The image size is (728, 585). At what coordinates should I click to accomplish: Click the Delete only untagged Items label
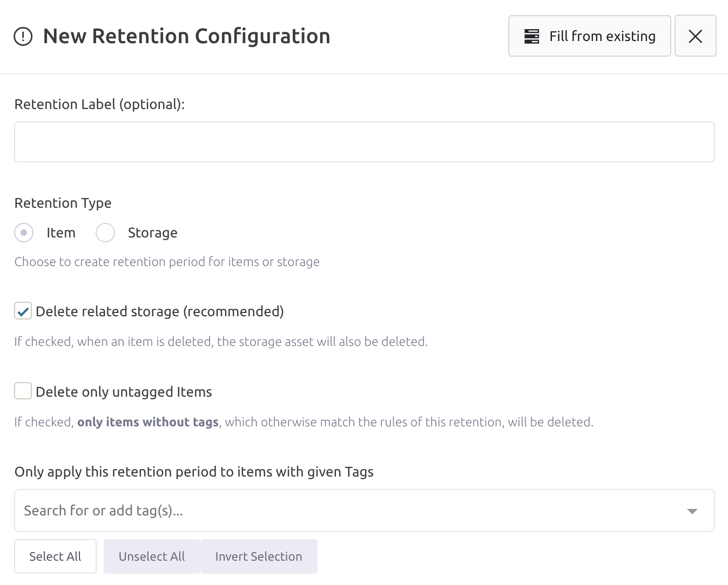(124, 392)
